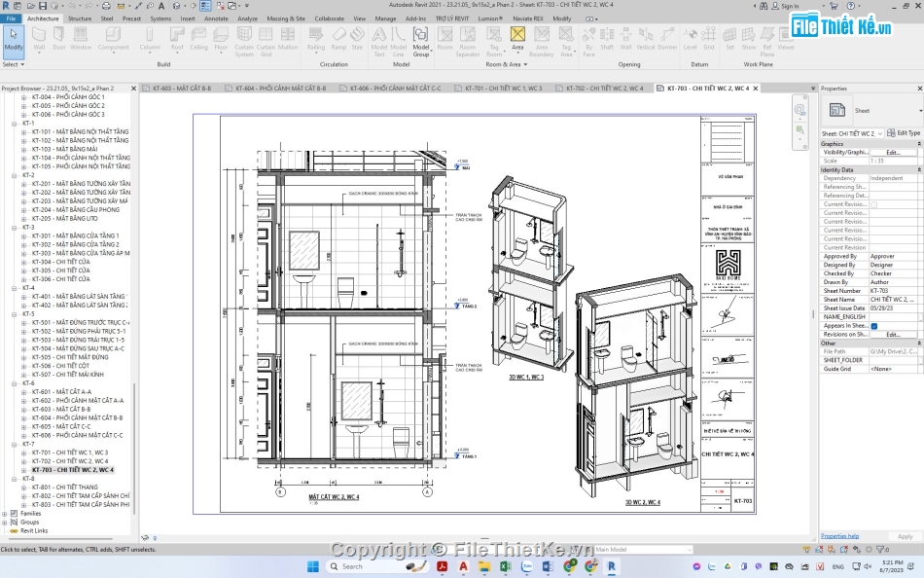Click the Sheet Name value field
Image resolution: width=924 pixels, height=578 pixels.
(x=893, y=300)
